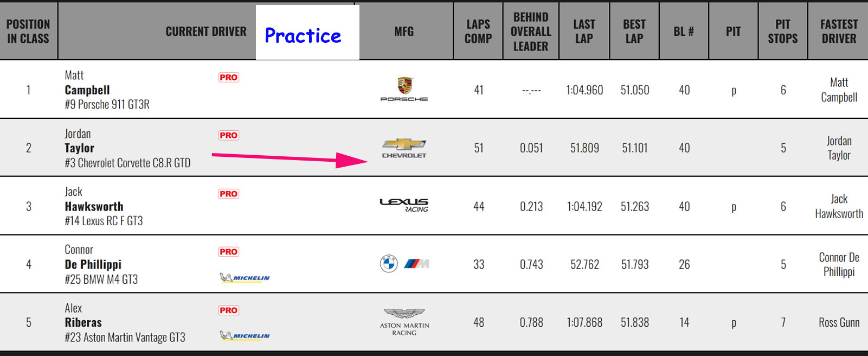This screenshot has height=356, width=868.
Task: Click the BMW roundel logo
Action: pyautogui.click(x=389, y=264)
